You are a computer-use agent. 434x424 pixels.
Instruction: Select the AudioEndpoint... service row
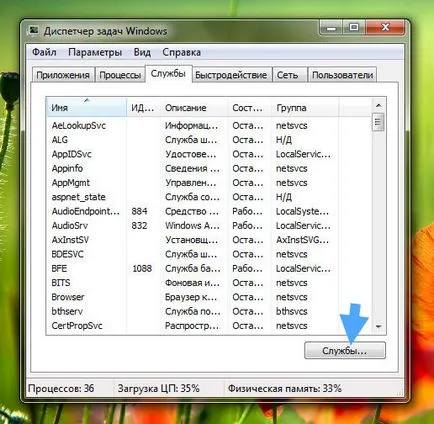click(208, 212)
